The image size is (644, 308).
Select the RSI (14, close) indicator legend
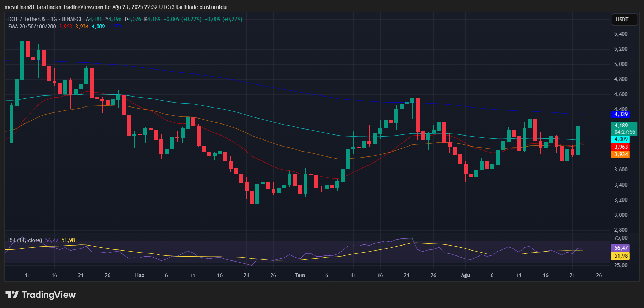click(x=25, y=240)
